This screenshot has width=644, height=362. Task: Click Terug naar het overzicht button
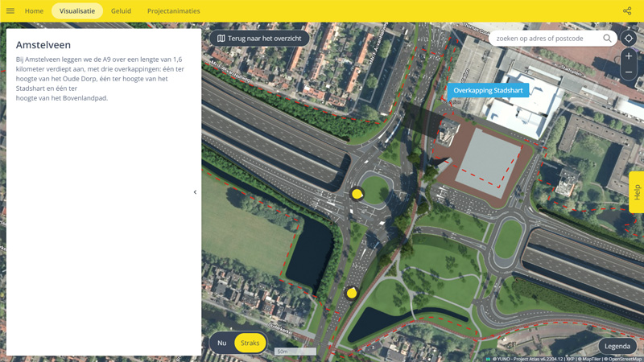pyautogui.click(x=259, y=39)
